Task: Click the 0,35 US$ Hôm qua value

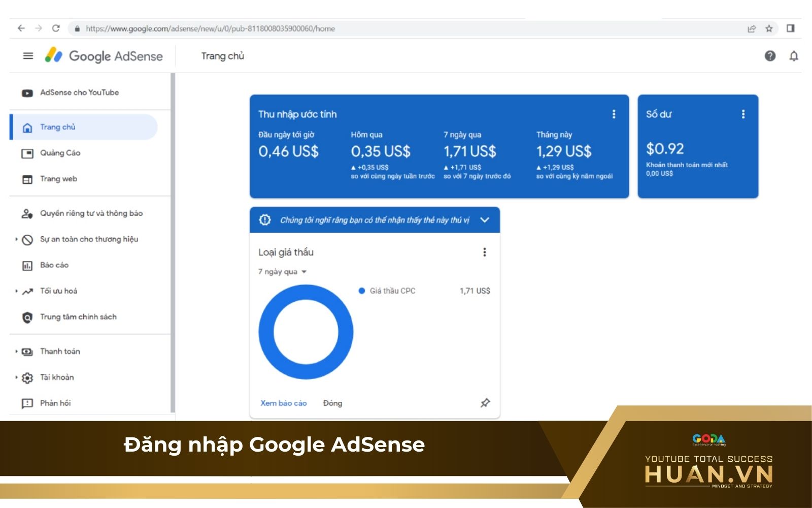Action: pos(381,151)
